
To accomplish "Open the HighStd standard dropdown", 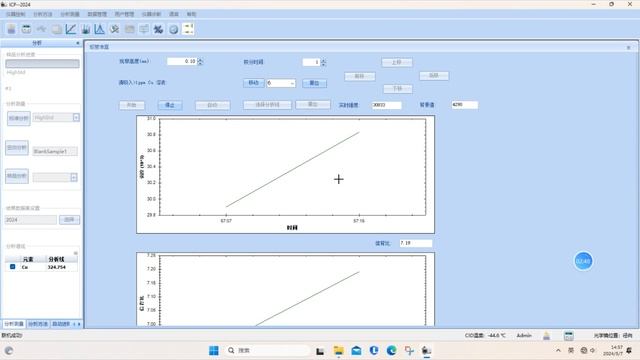I will point(76,118).
